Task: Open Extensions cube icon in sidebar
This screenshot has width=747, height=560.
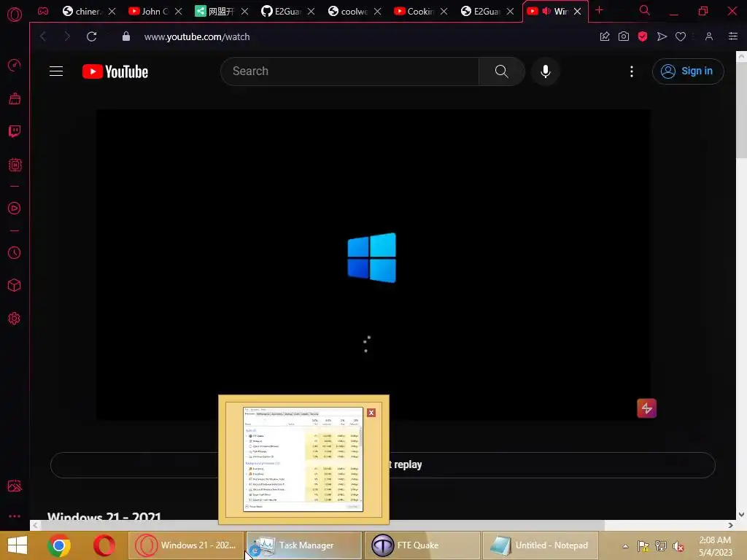Action: tap(15, 285)
